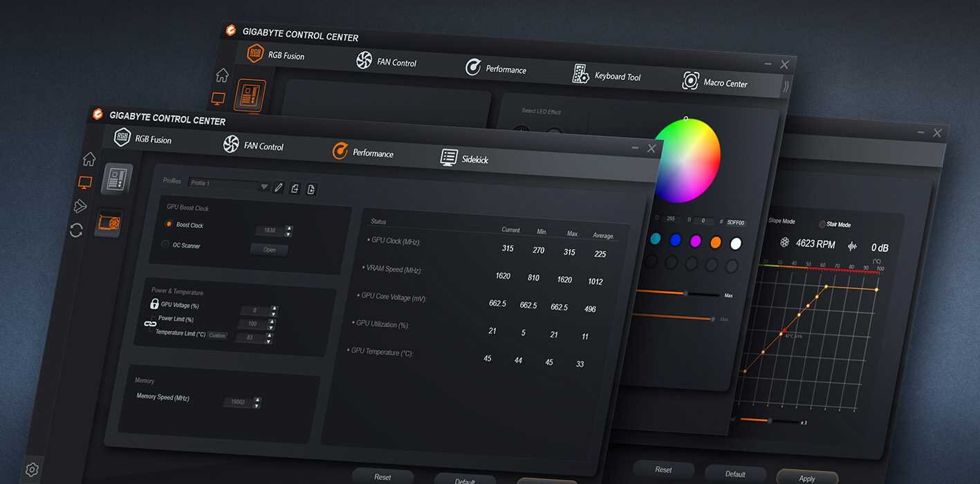Open settings gear at bottom-left of front window
Image resolution: width=980 pixels, height=484 pixels.
(x=32, y=469)
